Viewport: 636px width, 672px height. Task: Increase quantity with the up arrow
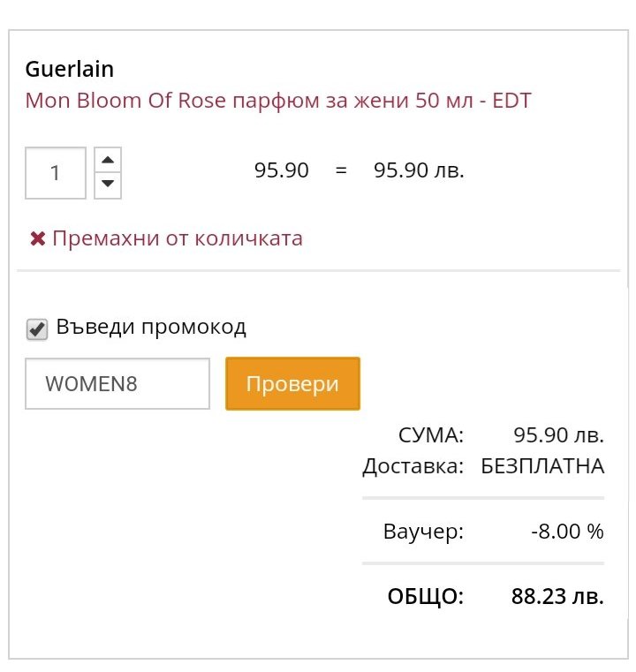pyautogui.click(x=108, y=161)
